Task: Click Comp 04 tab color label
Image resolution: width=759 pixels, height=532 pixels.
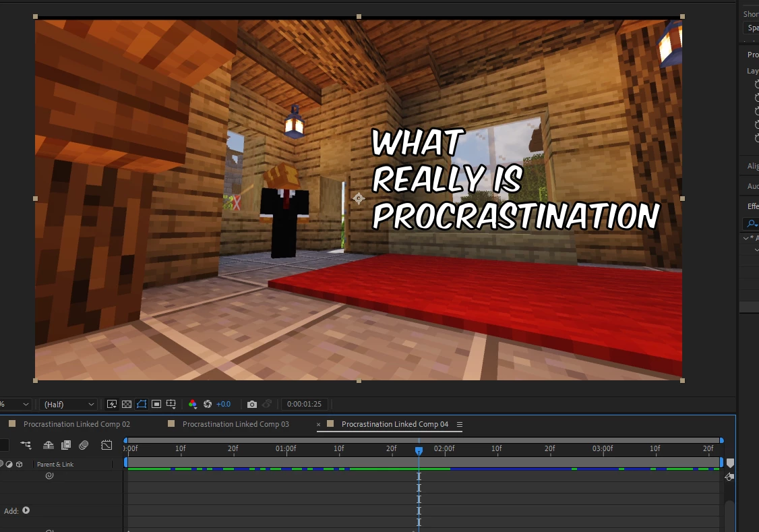Action: click(x=330, y=423)
